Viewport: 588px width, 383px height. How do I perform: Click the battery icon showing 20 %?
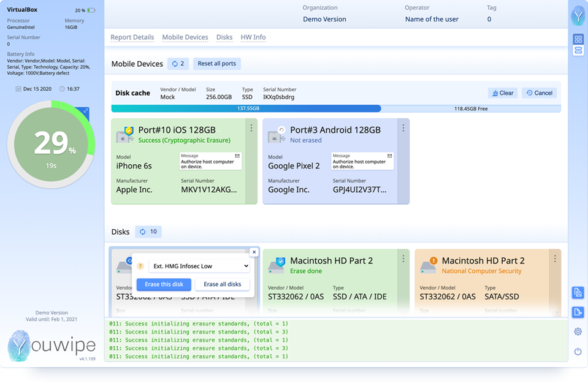(x=91, y=10)
